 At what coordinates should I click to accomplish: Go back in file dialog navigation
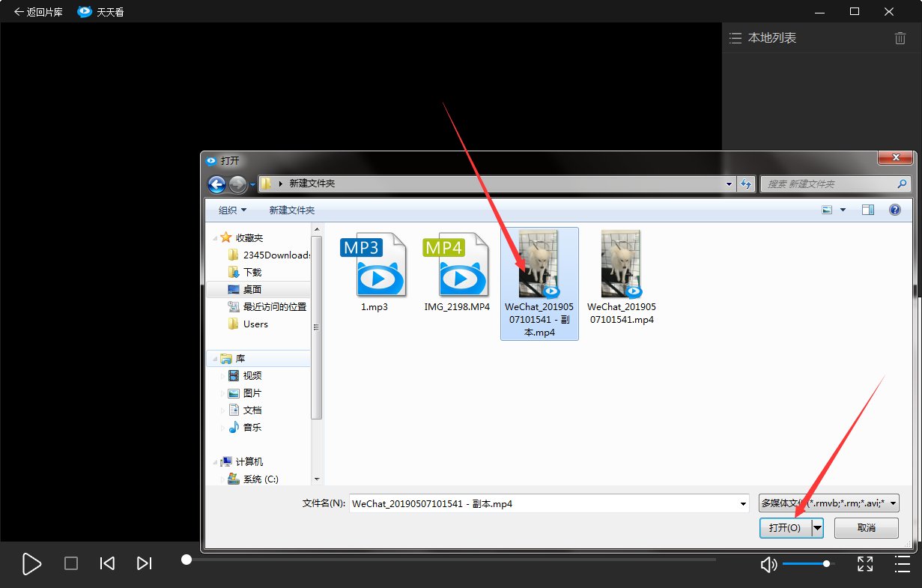[x=216, y=184]
